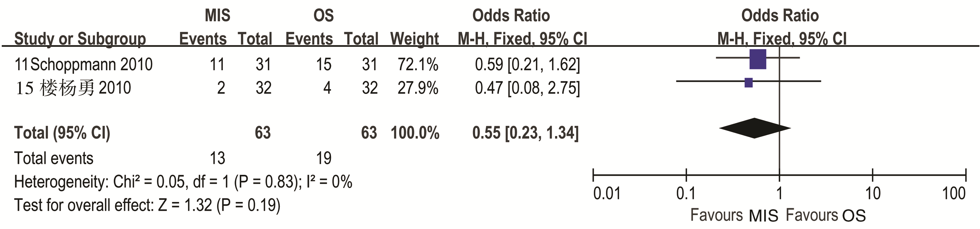980x229 pixels.
Task: Click the 72.1% weight value
Action: [418, 65]
